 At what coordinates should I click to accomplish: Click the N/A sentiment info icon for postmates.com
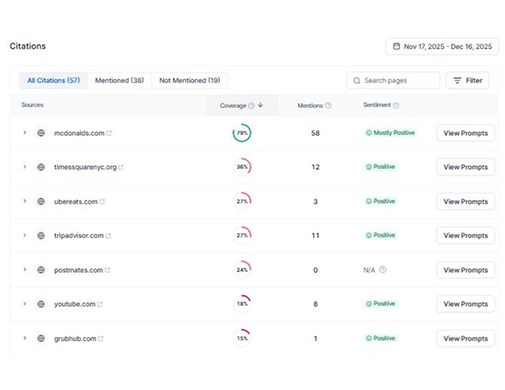(383, 269)
